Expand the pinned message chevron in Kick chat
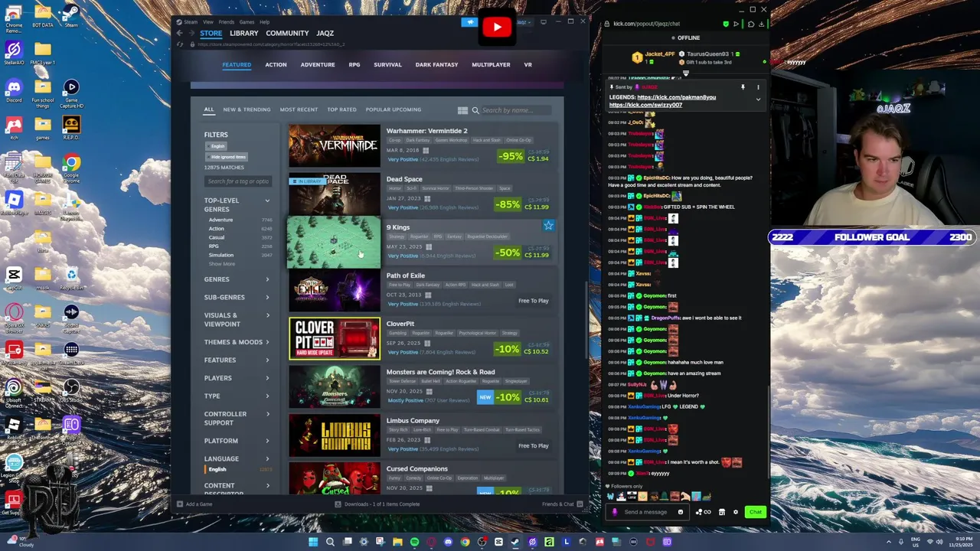 click(758, 99)
